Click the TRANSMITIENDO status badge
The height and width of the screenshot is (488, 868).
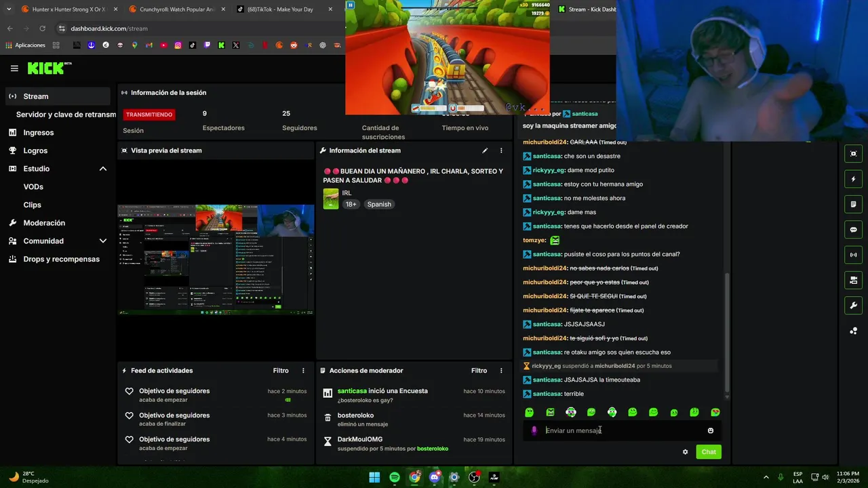(149, 115)
